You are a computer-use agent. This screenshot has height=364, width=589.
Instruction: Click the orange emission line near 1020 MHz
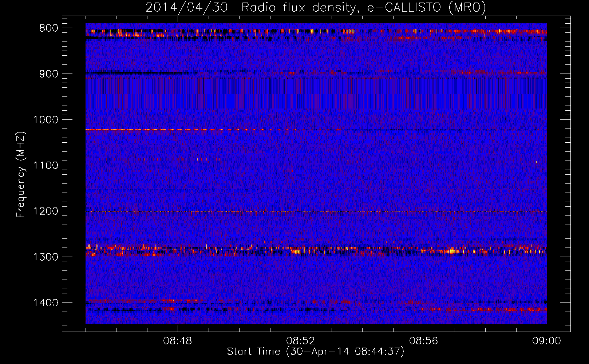tap(213, 130)
